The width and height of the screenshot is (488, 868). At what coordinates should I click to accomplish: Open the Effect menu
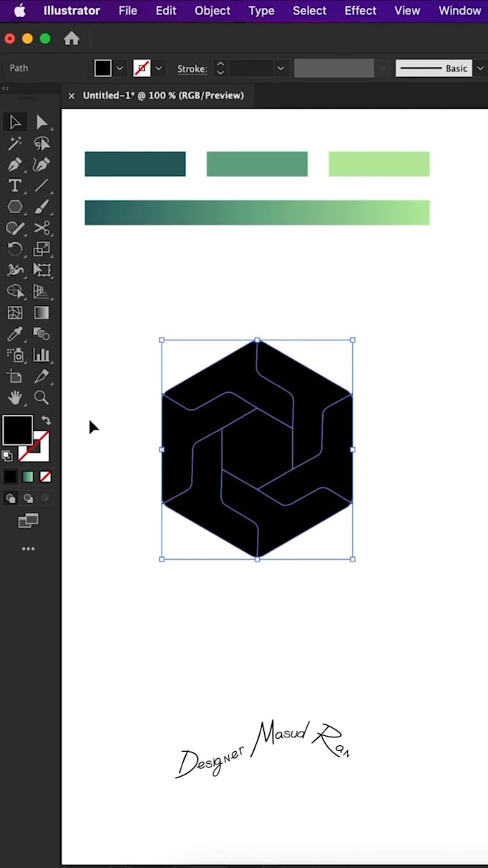coord(360,11)
